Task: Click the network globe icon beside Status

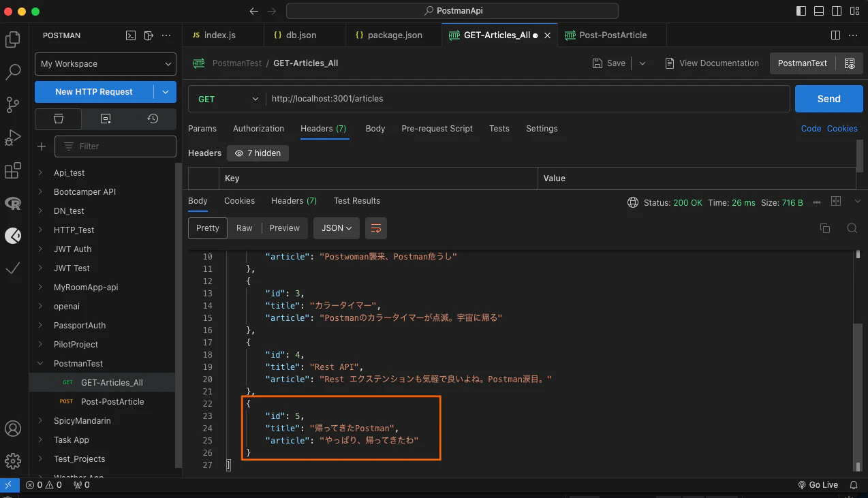Action: [632, 202]
